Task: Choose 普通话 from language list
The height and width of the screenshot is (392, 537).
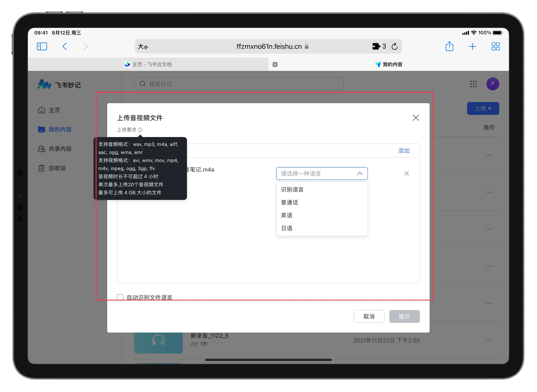Action: 322,202
